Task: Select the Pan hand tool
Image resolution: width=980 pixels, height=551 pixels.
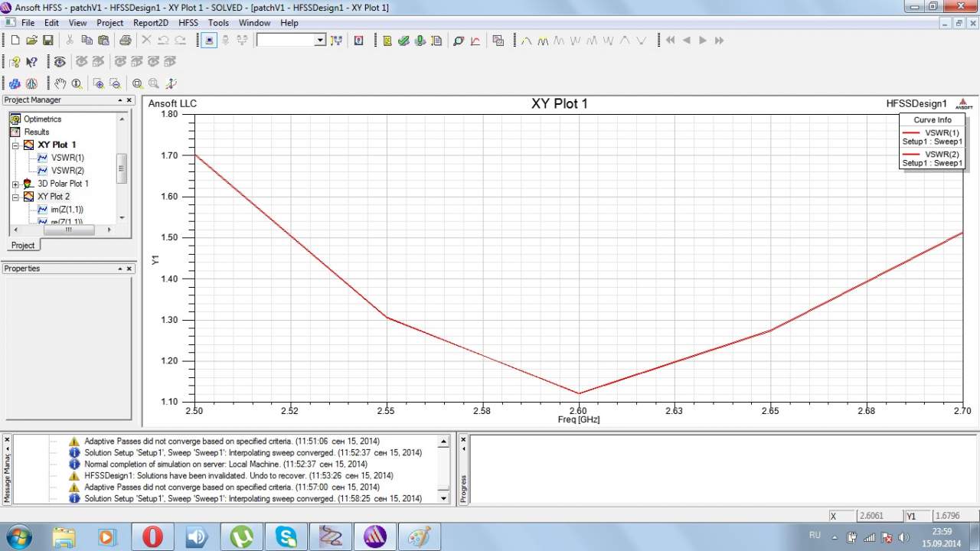Action: [x=60, y=83]
